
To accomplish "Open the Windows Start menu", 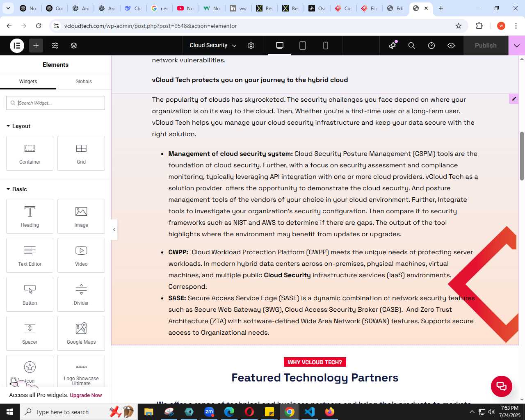I will coord(10,412).
